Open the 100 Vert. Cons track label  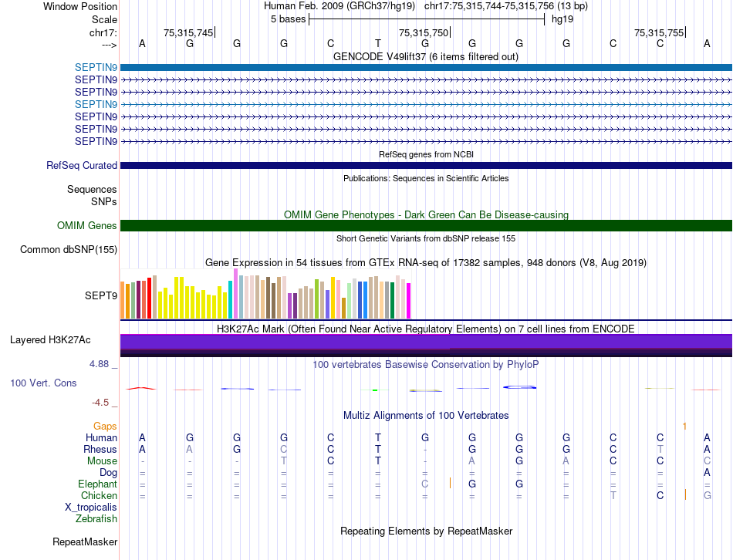pos(43,383)
